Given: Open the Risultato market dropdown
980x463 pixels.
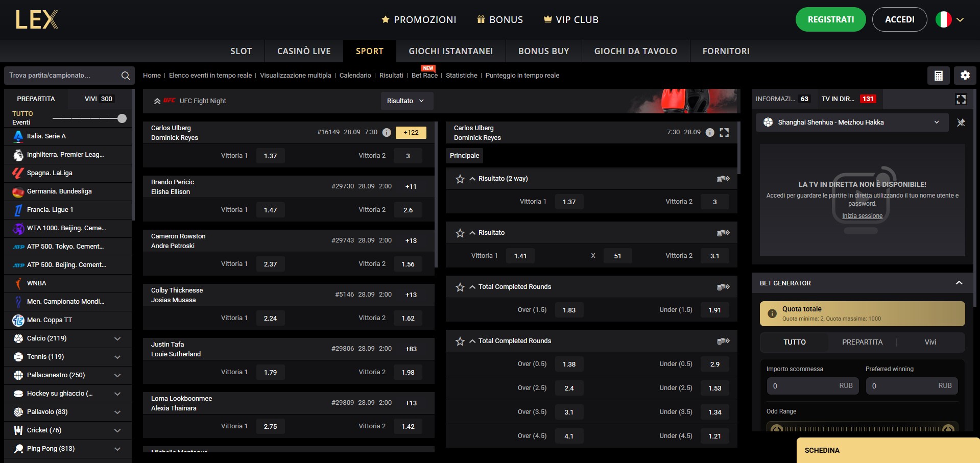Looking at the screenshot, I should point(406,101).
